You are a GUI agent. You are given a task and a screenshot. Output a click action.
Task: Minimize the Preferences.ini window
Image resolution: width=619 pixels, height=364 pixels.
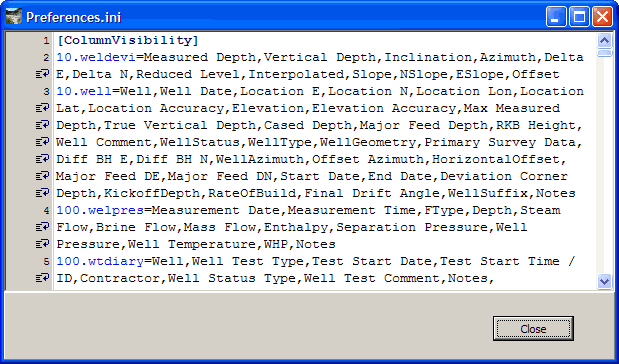tap(556, 17)
